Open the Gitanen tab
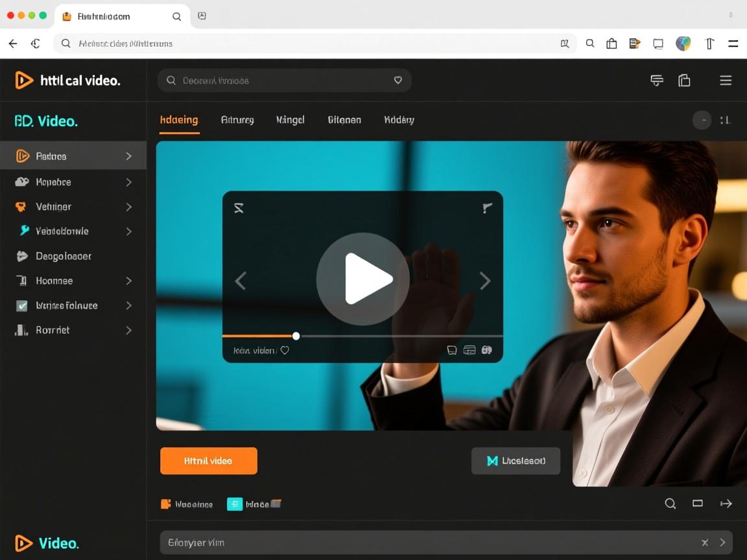 point(344,120)
